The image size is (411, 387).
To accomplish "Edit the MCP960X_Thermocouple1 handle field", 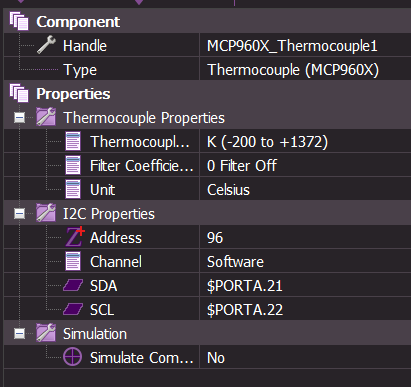I will [x=305, y=46].
